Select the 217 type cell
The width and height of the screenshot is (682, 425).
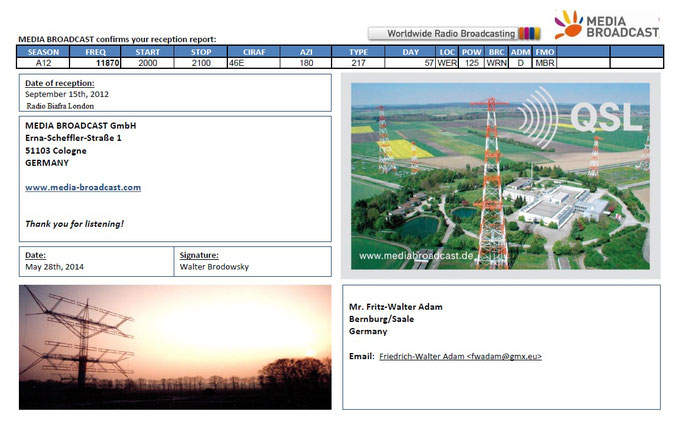point(358,63)
